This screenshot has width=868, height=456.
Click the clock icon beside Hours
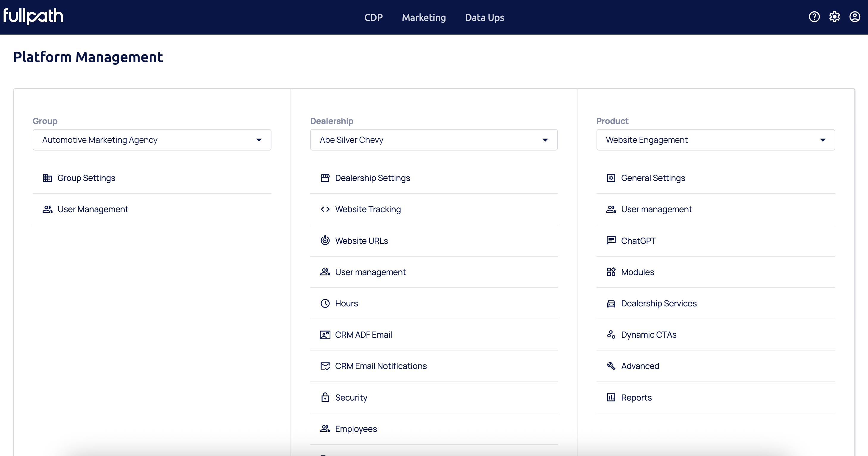pos(325,303)
